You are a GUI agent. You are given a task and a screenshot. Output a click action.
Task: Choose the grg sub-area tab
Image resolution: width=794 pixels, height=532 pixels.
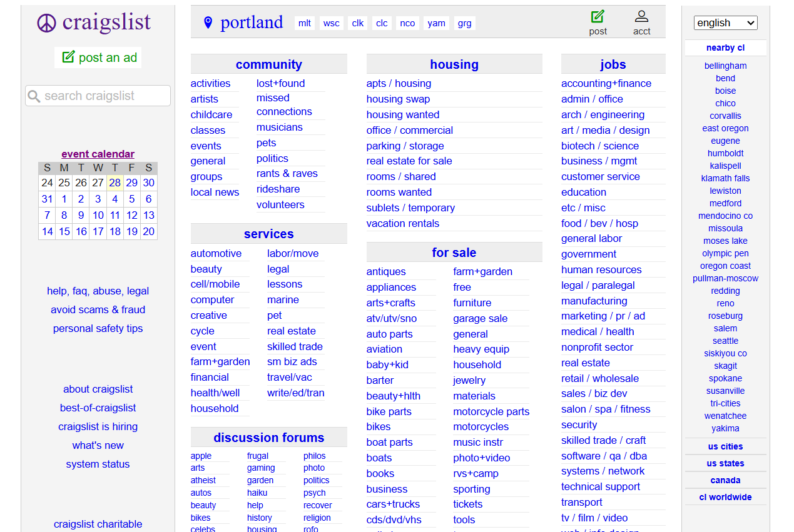click(x=464, y=23)
